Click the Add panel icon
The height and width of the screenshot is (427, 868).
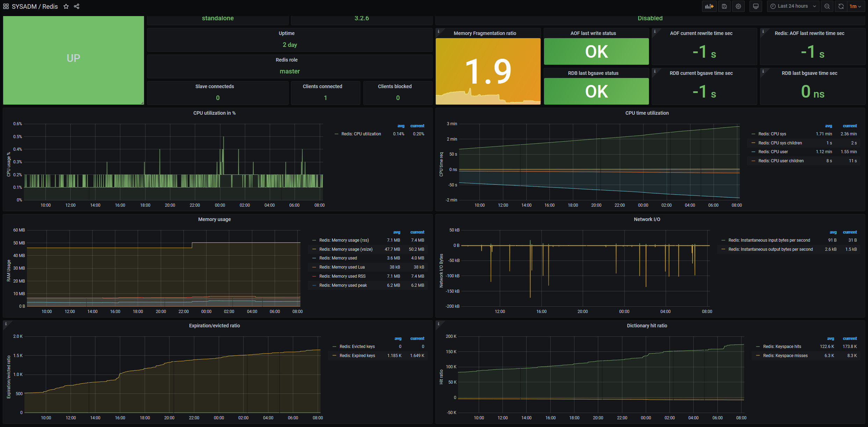tap(709, 6)
